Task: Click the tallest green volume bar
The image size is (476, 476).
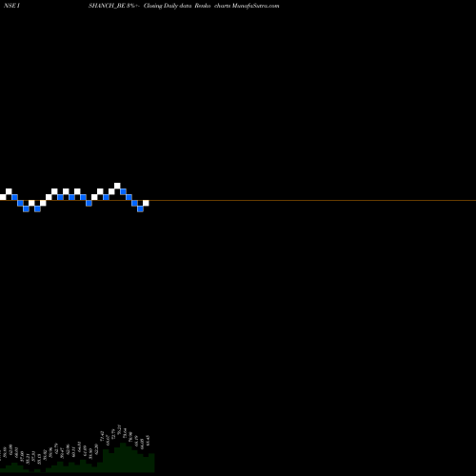Action: coord(123,457)
